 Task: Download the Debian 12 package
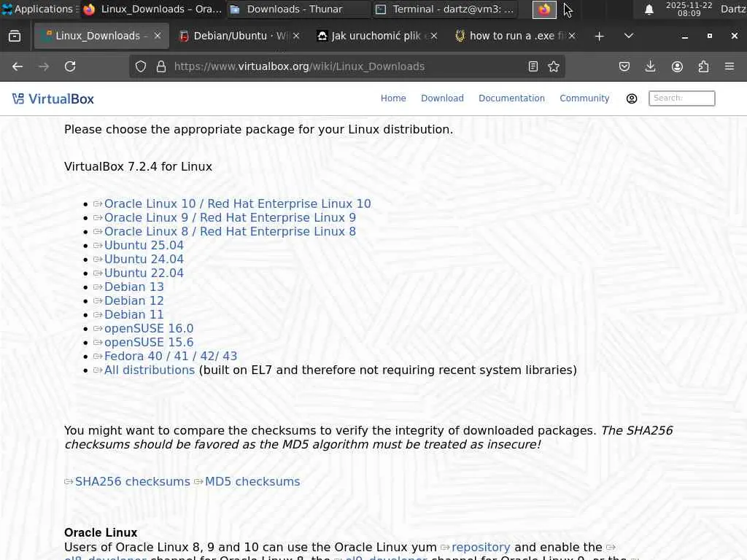click(134, 300)
